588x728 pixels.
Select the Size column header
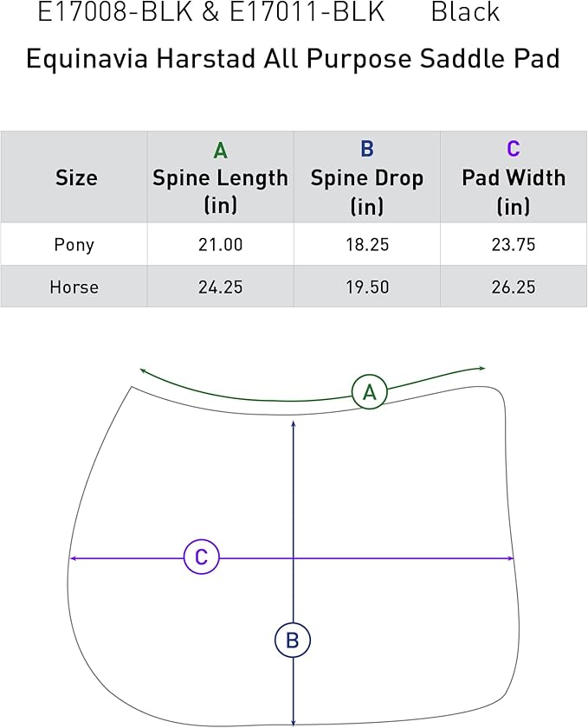[76, 178]
